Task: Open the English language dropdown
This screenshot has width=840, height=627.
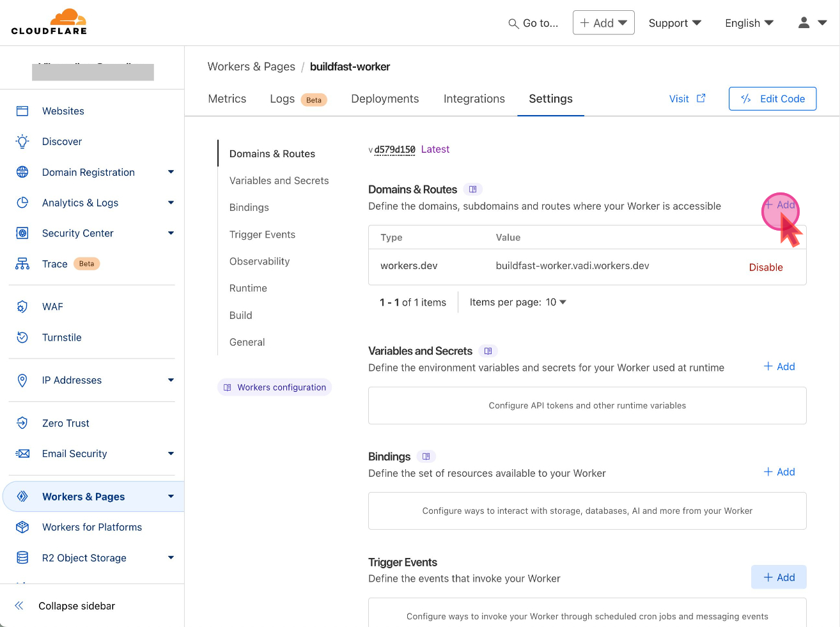Action: 749,23
